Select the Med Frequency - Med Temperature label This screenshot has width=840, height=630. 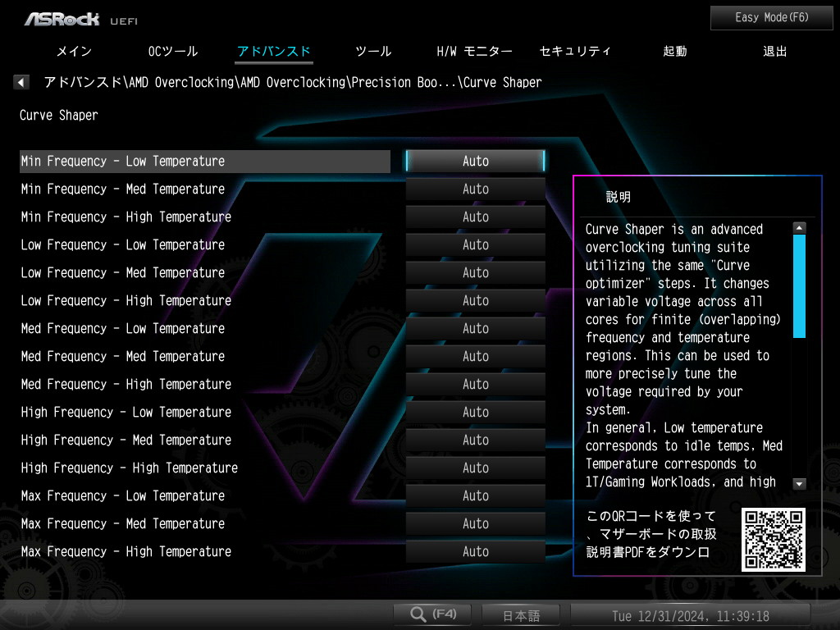[123, 356]
